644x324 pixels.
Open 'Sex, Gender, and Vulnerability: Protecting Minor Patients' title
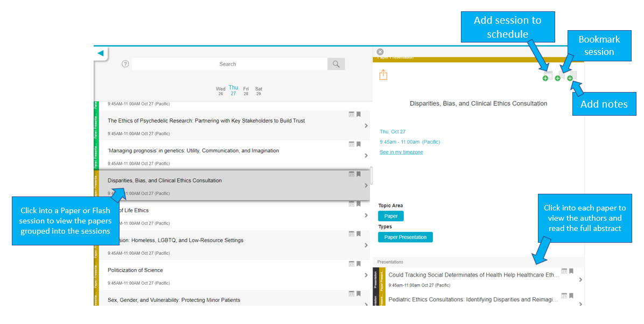[x=174, y=300]
